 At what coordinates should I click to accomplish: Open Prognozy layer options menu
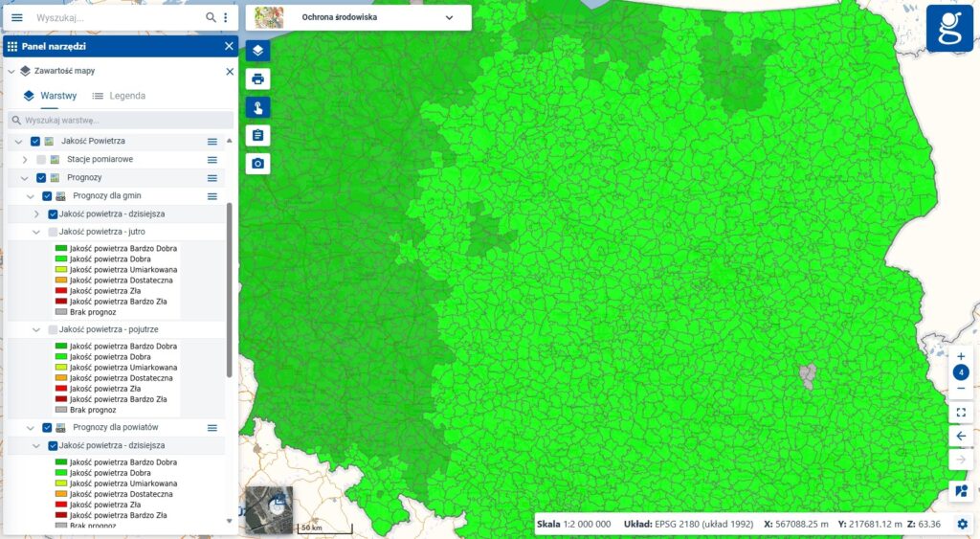212,178
